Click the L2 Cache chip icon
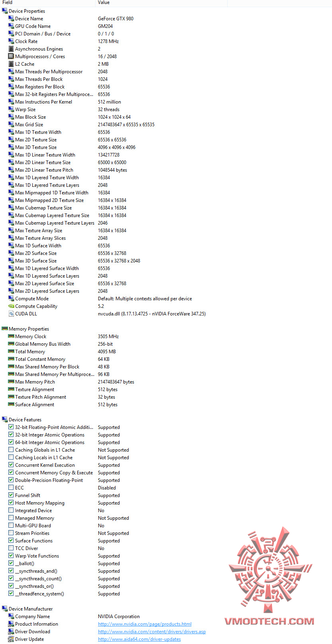 pos(11,64)
